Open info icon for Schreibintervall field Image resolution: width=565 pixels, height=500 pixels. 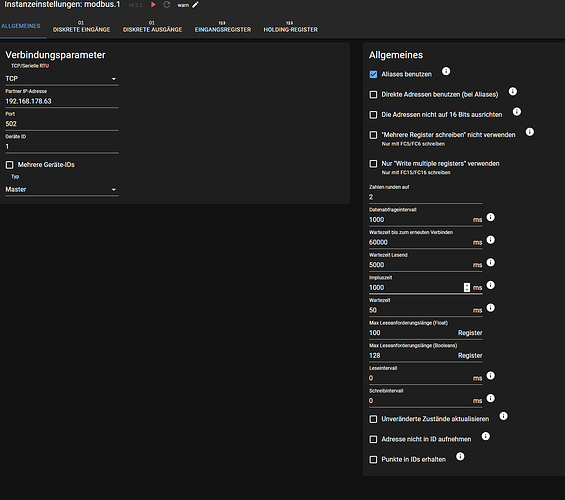(x=490, y=398)
